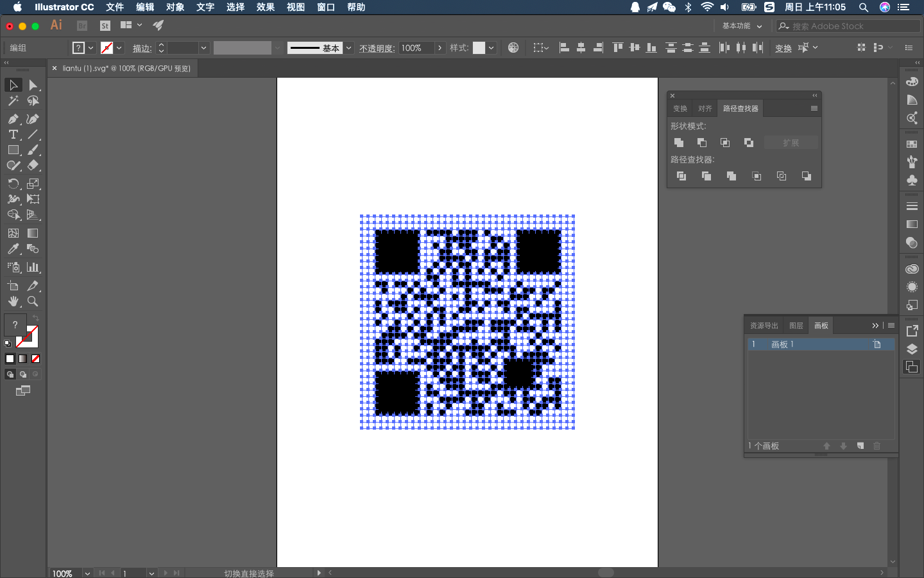Image resolution: width=924 pixels, height=578 pixels.
Task: Select the Selection (black arrow) tool
Action: (13, 85)
